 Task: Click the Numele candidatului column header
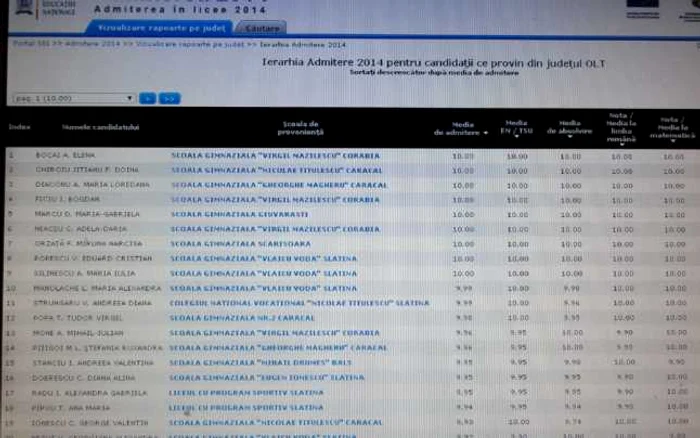100,127
